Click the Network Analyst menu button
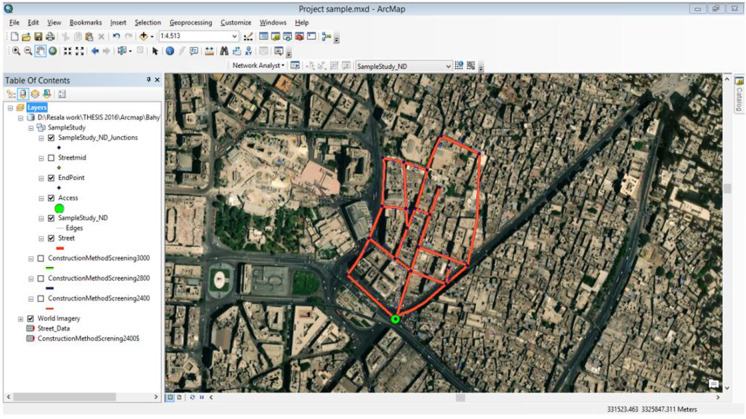The height and width of the screenshot is (419, 746). point(258,66)
